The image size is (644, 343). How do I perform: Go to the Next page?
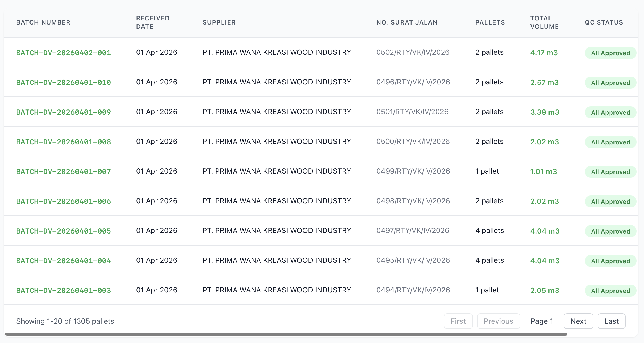578,321
